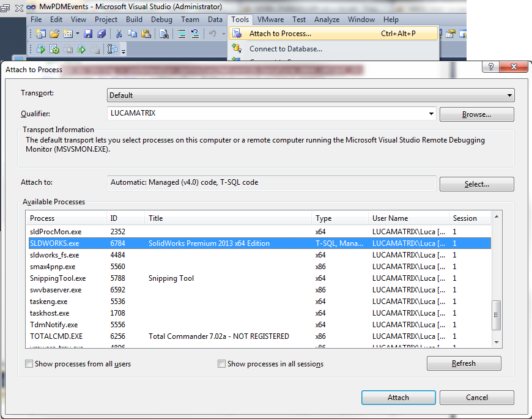Screen dimensions: 532x419
Task: Open the Edit menu
Action: point(56,20)
